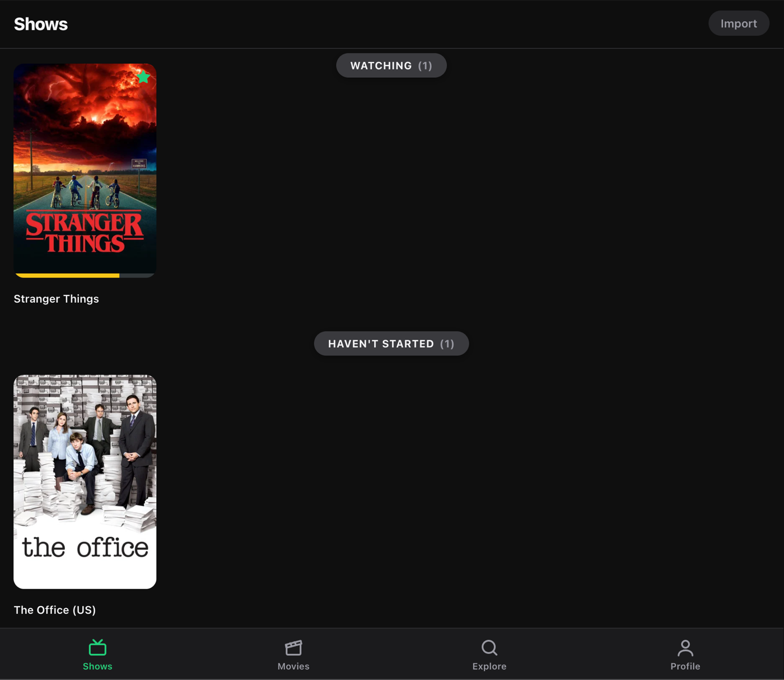Open the Profile person icon
Image resolution: width=784 pixels, height=680 pixels.
tap(685, 648)
